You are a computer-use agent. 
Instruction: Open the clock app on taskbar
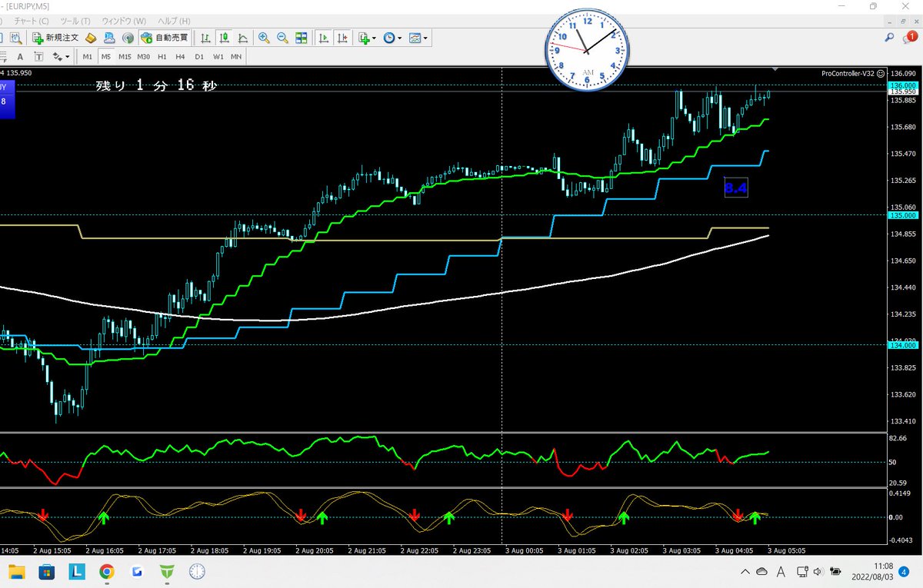click(197, 571)
